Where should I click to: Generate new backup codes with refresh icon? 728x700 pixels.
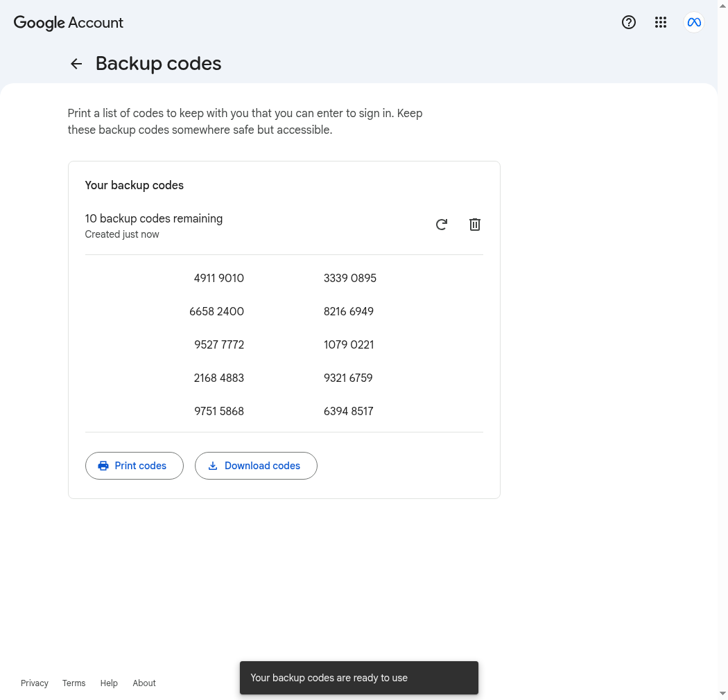(x=442, y=225)
